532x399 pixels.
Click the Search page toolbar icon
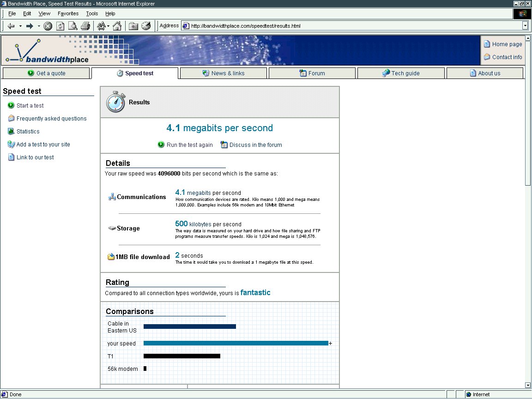click(73, 26)
